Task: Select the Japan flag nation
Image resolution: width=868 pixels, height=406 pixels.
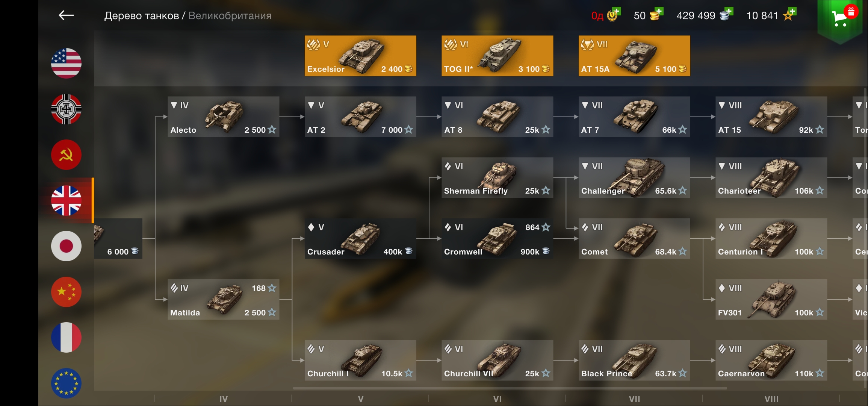Action: (66, 246)
